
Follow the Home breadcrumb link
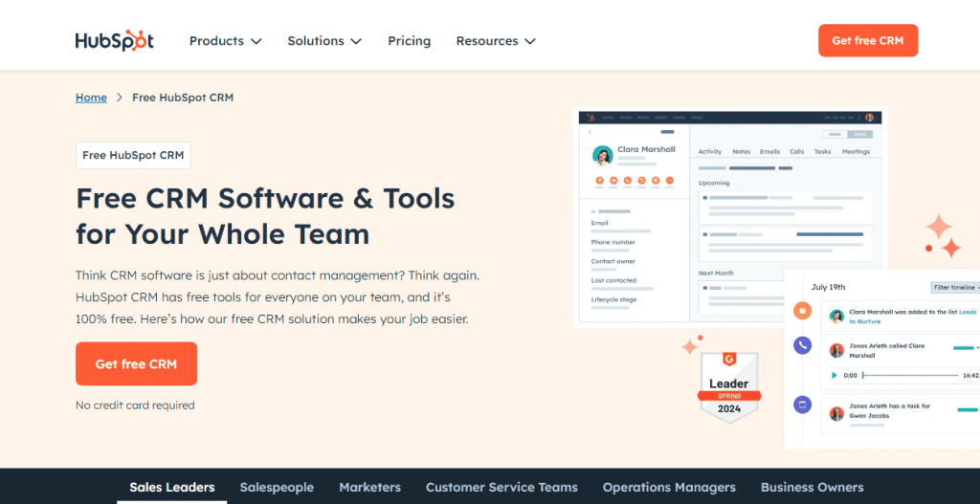pos(91,98)
